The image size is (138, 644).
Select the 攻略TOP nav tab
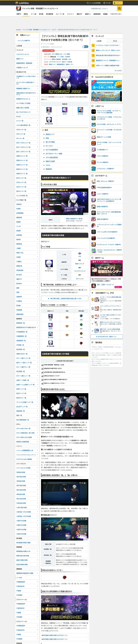pyautogui.click(x=19, y=14)
